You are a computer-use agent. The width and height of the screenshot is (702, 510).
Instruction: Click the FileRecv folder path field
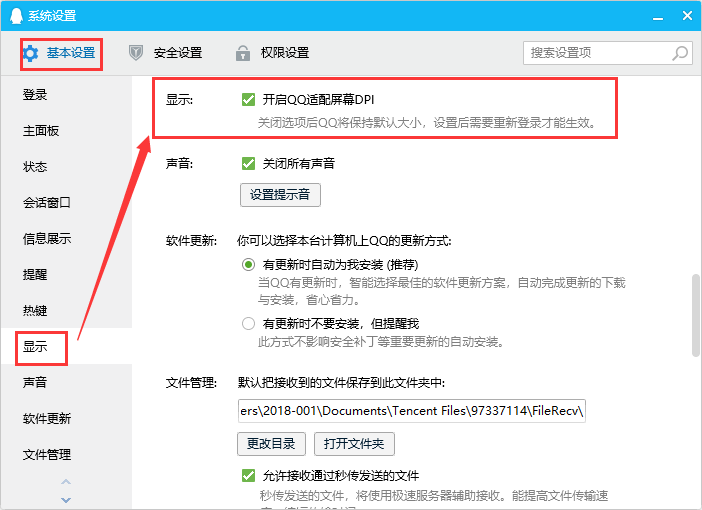click(x=411, y=411)
